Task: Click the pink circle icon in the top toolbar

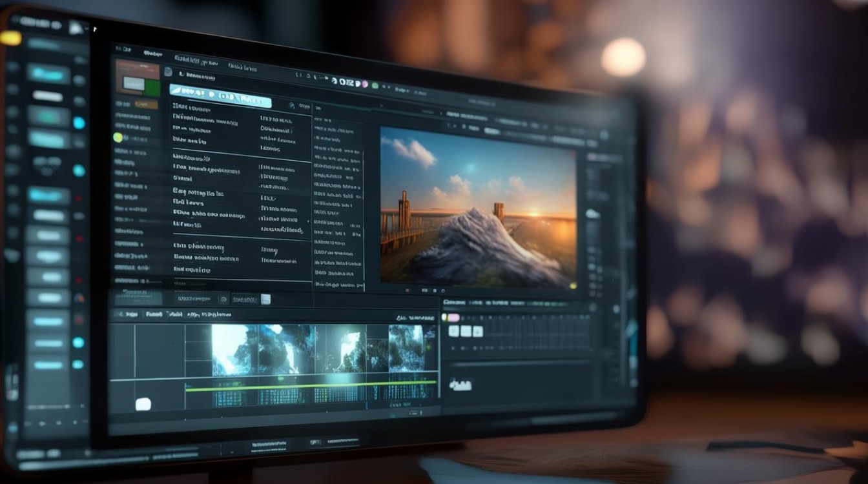Action: coord(364,84)
